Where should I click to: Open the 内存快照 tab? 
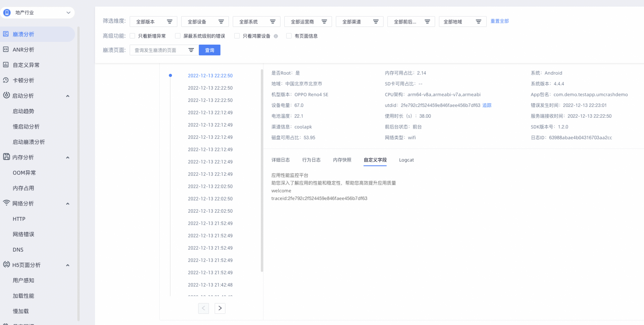(342, 160)
